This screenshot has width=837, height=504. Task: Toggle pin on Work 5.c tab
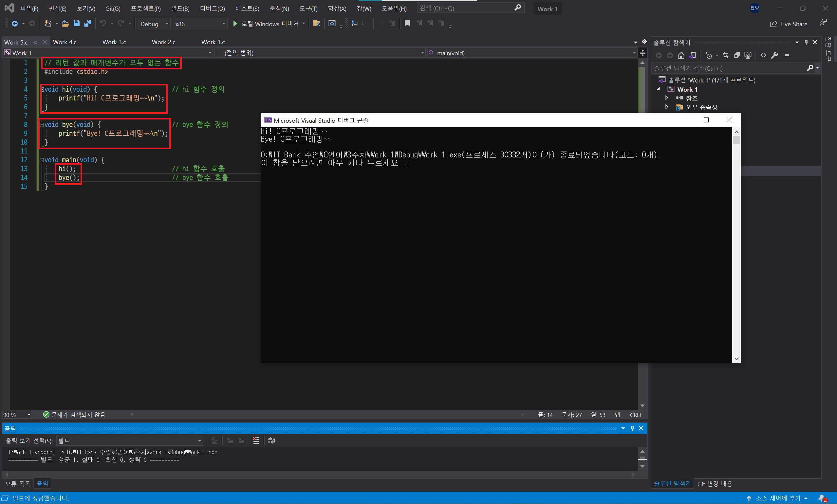35,43
